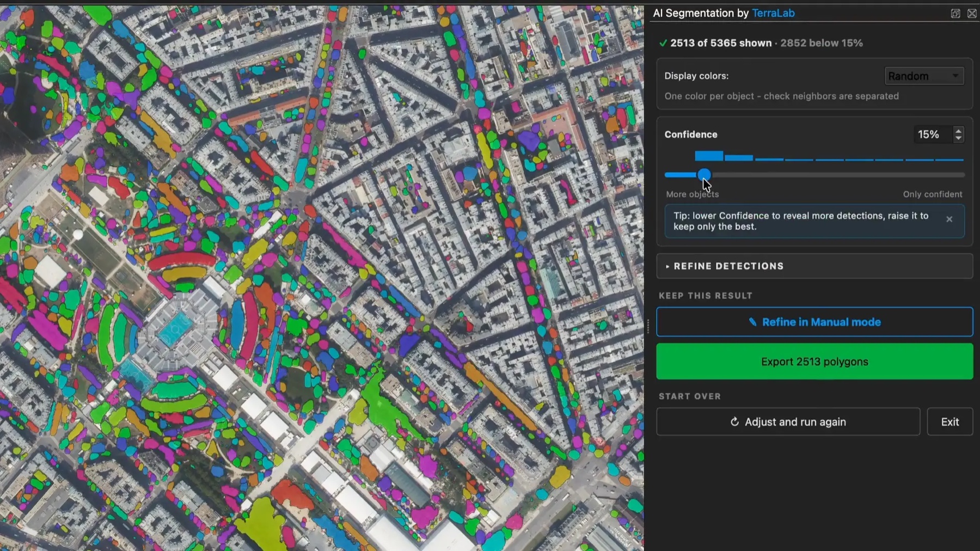Viewport: 980px width, 551px height.
Task: Click the tallest confidence histogram bar
Action: pyautogui.click(x=709, y=156)
